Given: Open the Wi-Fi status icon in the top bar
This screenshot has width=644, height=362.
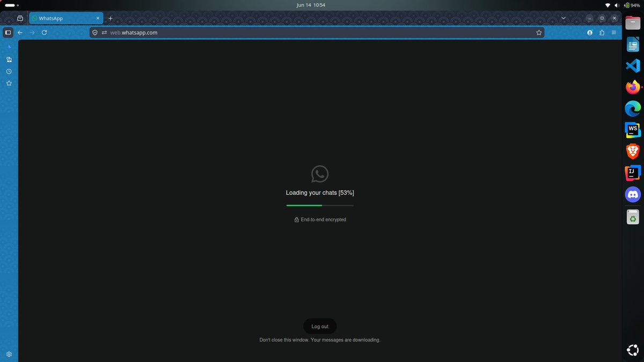Looking at the screenshot, I should coord(608,5).
